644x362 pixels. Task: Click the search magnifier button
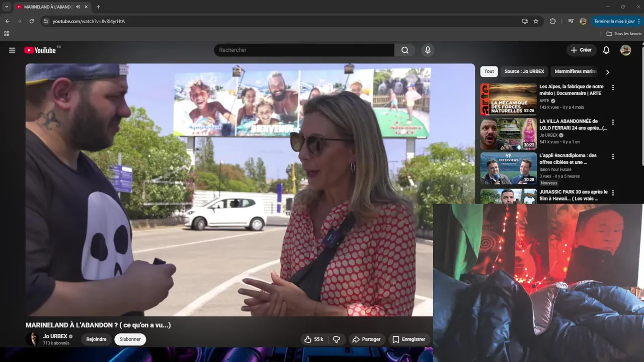click(x=405, y=50)
